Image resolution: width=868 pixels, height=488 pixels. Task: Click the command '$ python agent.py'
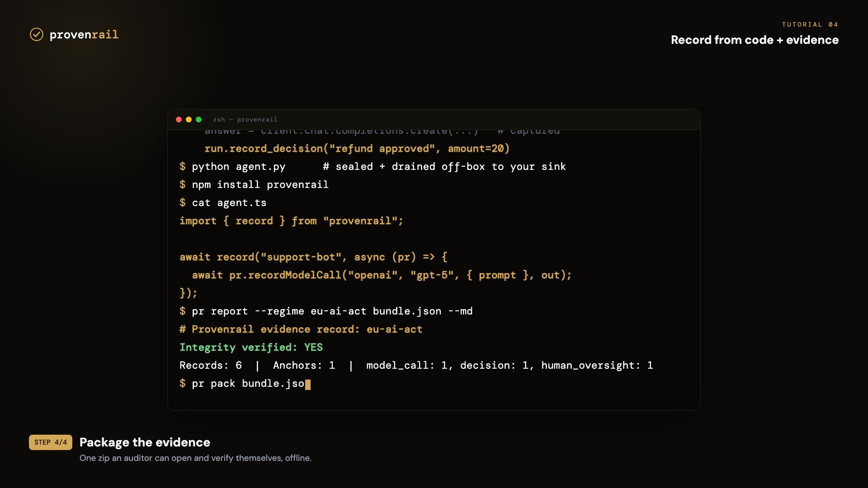[232, 167]
